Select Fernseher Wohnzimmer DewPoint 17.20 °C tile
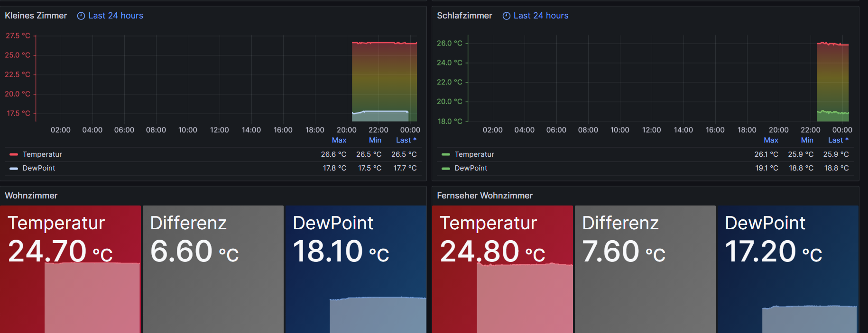Image resolution: width=868 pixels, height=333 pixels. tap(788, 269)
